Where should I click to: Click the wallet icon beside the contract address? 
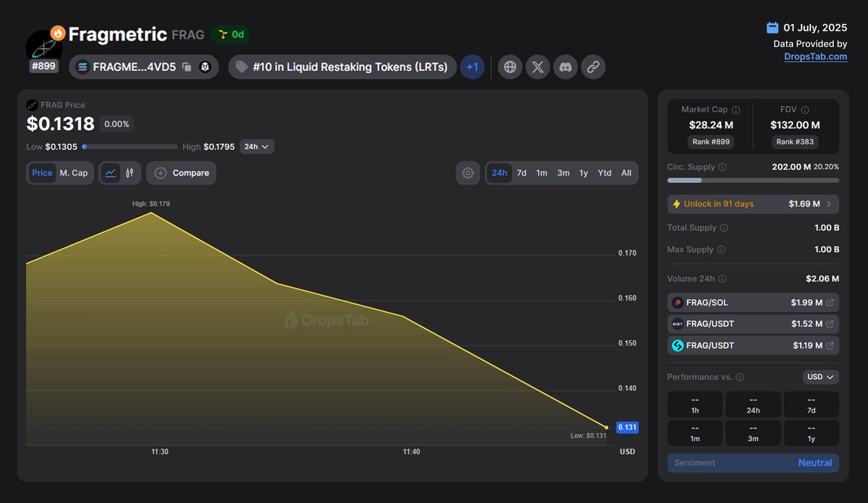coord(205,67)
